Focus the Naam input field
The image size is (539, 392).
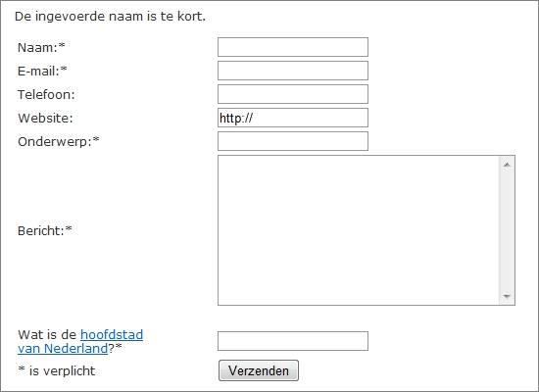pyautogui.click(x=293, y=47)
